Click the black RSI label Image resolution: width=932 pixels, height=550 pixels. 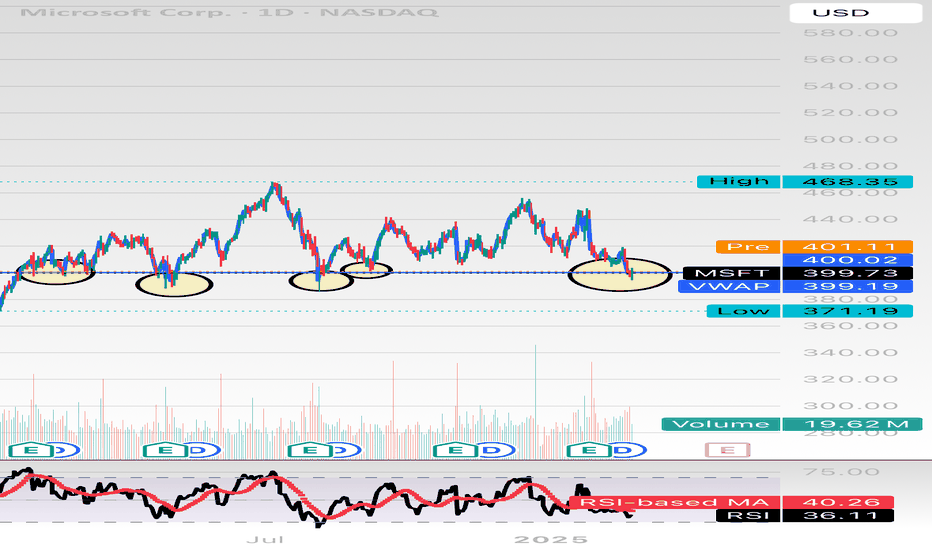point(748,516)
